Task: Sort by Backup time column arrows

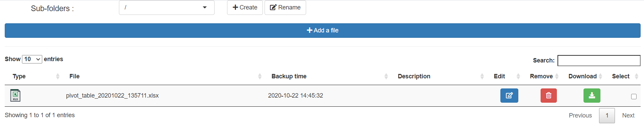Action: pos(386,76)
